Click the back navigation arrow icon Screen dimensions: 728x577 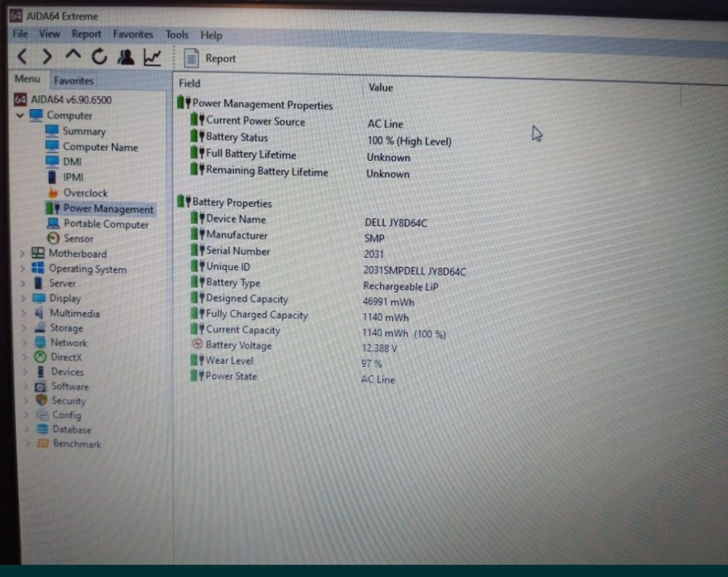pyautogui.click(x=21, y=56)
